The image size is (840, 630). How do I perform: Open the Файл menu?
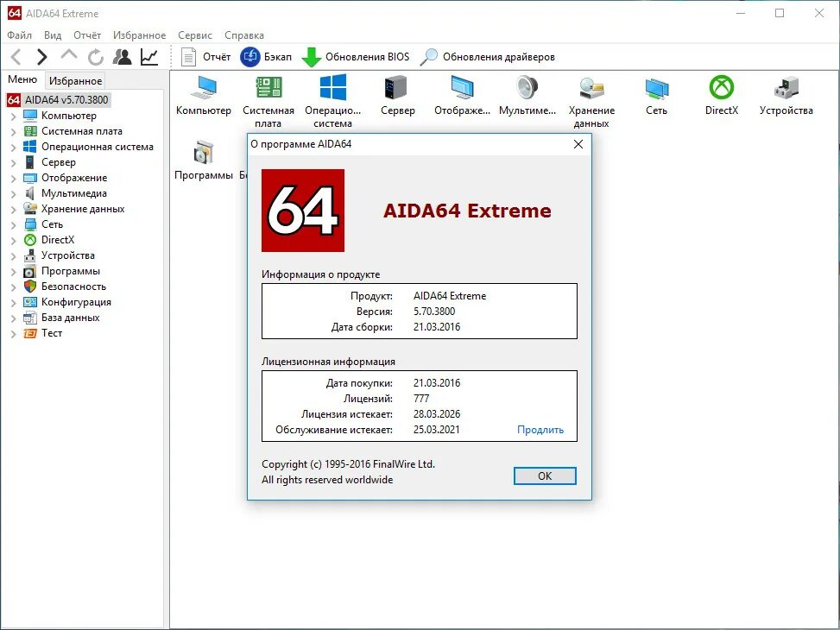(x=19, y=35)
